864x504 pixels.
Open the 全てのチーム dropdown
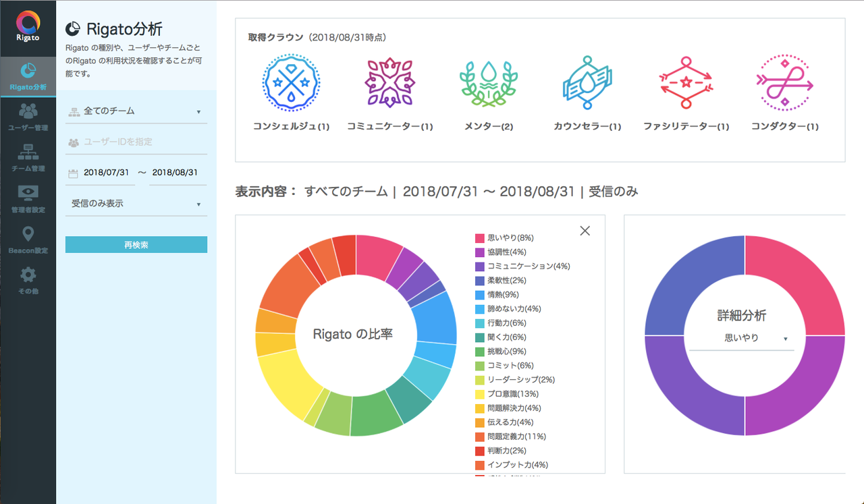[x=136, y=111]
